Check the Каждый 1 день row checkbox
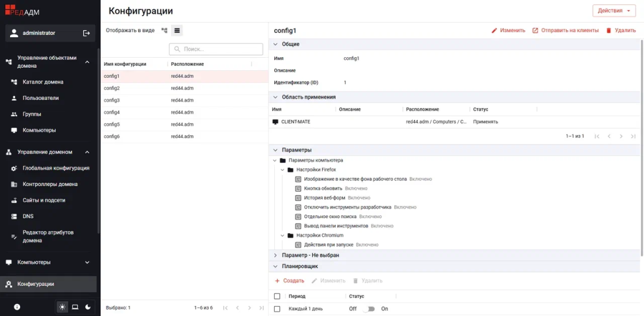 click(x=277, y=309)
